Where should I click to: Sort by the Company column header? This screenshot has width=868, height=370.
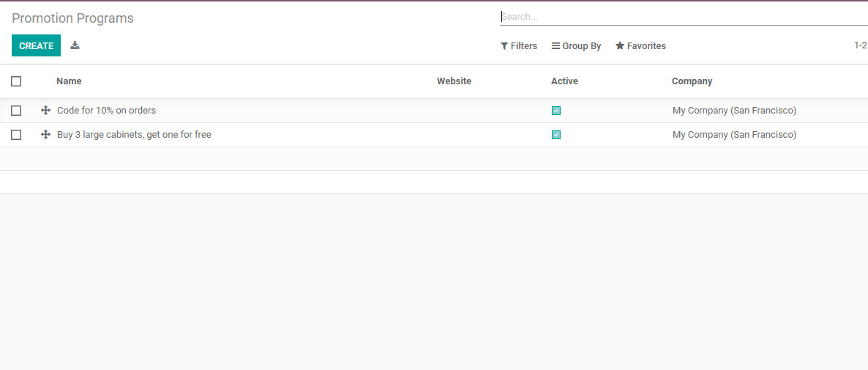tap(692, 81)
